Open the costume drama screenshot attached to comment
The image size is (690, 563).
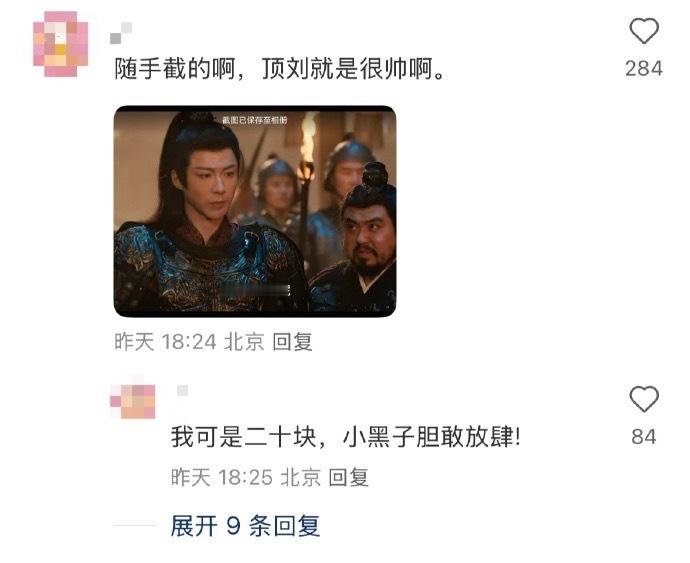pyautogui.click(x=255, y=211)
